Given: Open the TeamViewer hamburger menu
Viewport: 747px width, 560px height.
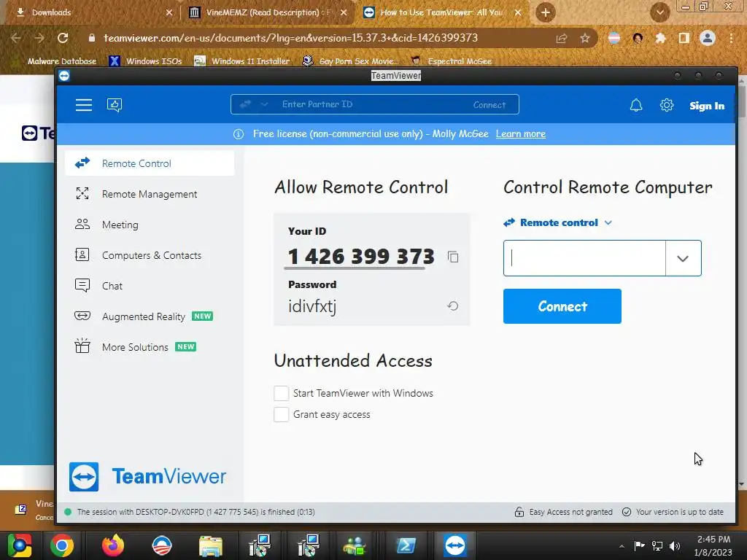Looking at the screenshot, I should (84, 105).
